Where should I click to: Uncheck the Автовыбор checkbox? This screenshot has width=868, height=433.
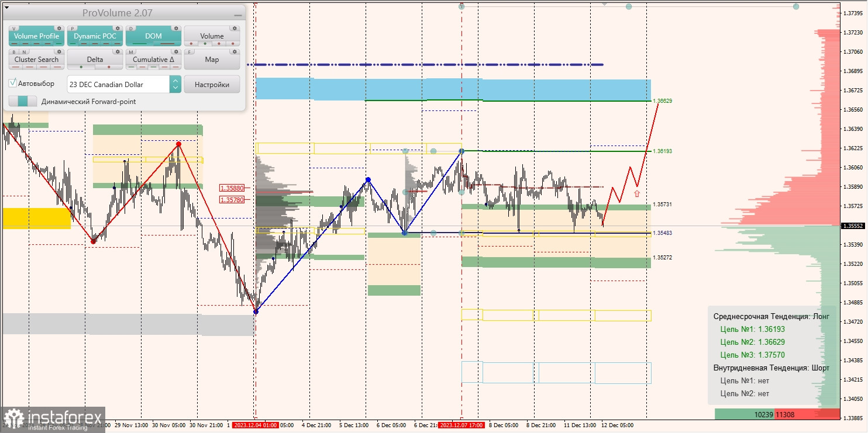point(12,84)
